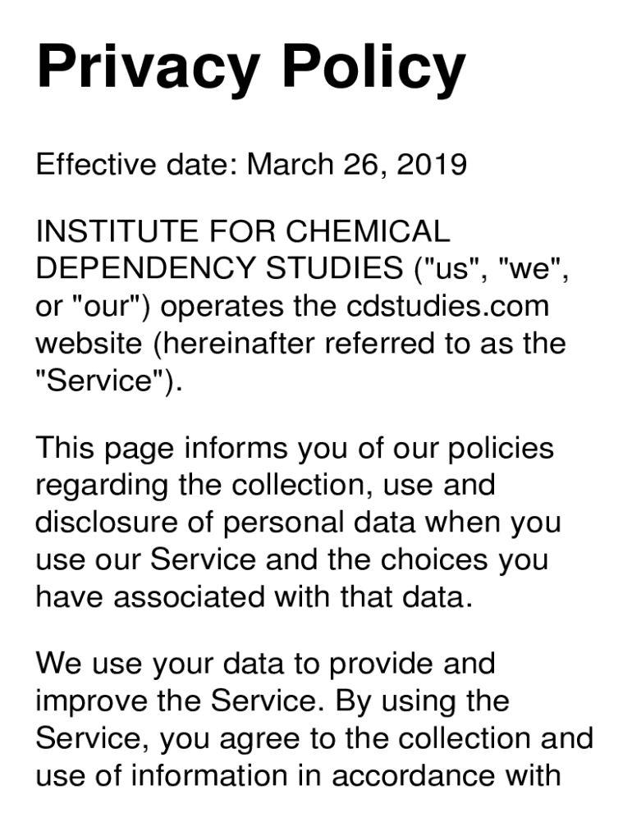Select the date March 26, 2019
Viewport: 632px width, 840px height.
click(x=357, y=164)
